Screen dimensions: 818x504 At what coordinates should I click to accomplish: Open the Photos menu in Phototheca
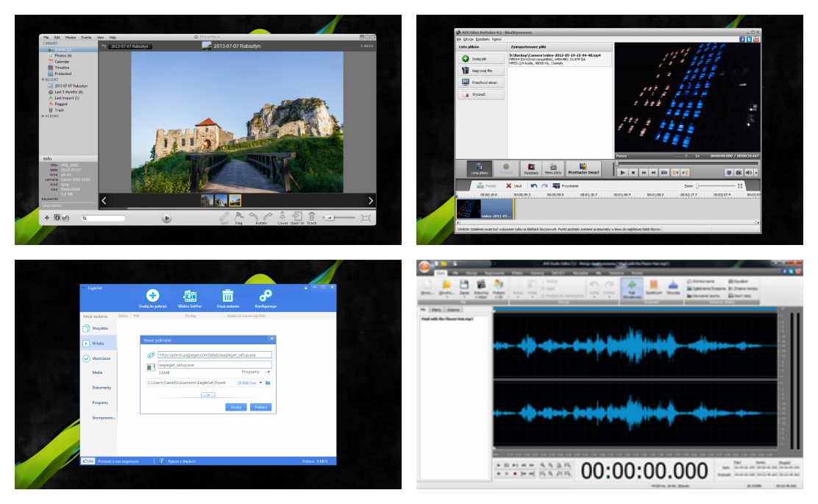pyautogui.click(x=71, y=38)
